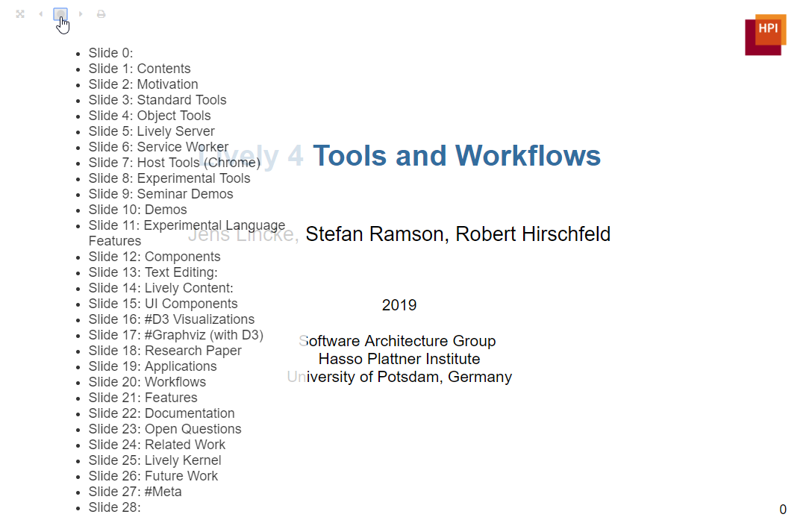812x526 pixels.
Task: Jump to Slide 20: Workflows
Action: [x=147, y=382]
